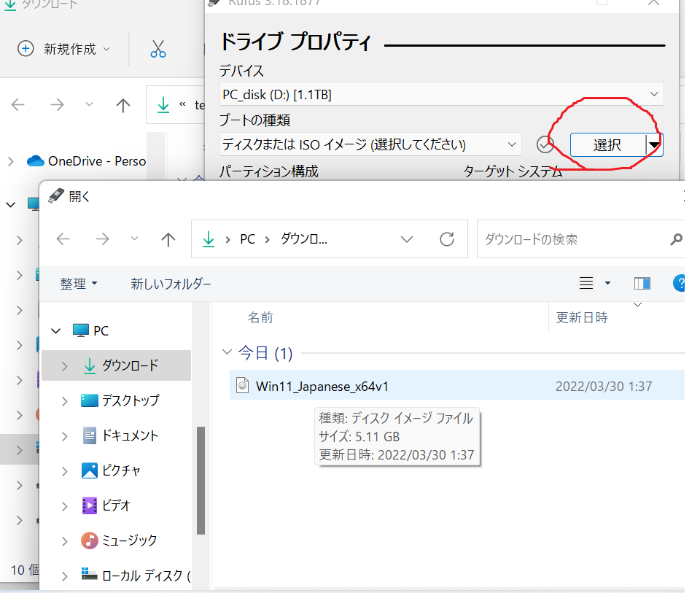Click the 選択 button in Rufus
The width and height of the screenshot is (700, 593).
pyautogui.click(x=607, y=144)
